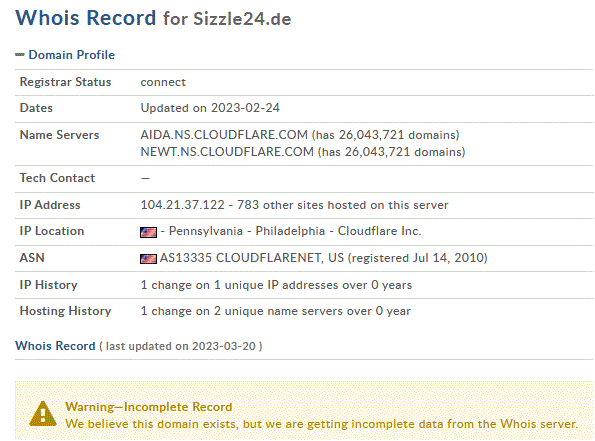The width and height of the screenshot is (595, 441).
Task: Click the US flag icon beside ASN
Action: [x=148, y=259]
